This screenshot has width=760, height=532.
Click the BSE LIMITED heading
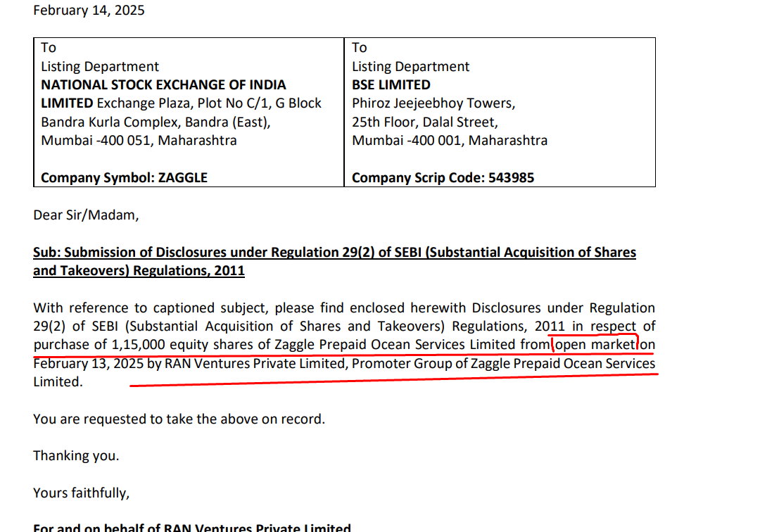(391, 85)
